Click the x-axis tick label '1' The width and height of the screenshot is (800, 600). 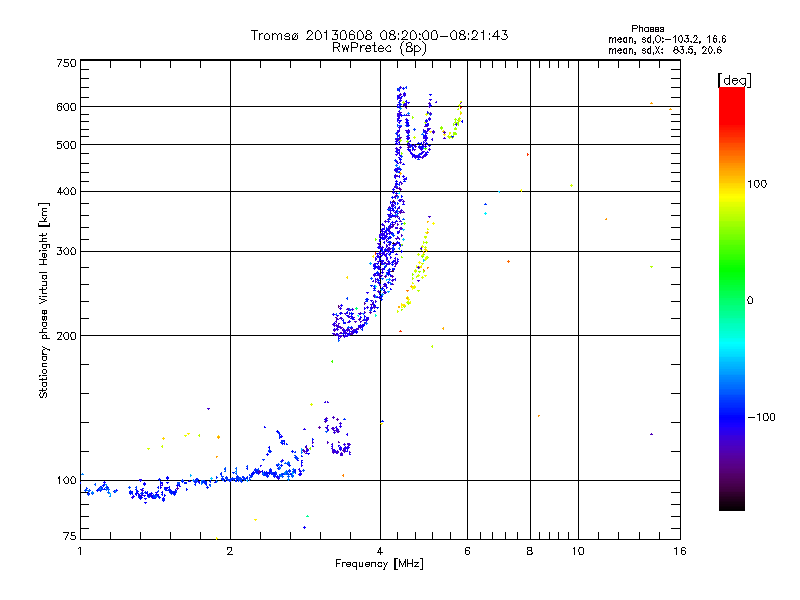(x=80, y=551)
